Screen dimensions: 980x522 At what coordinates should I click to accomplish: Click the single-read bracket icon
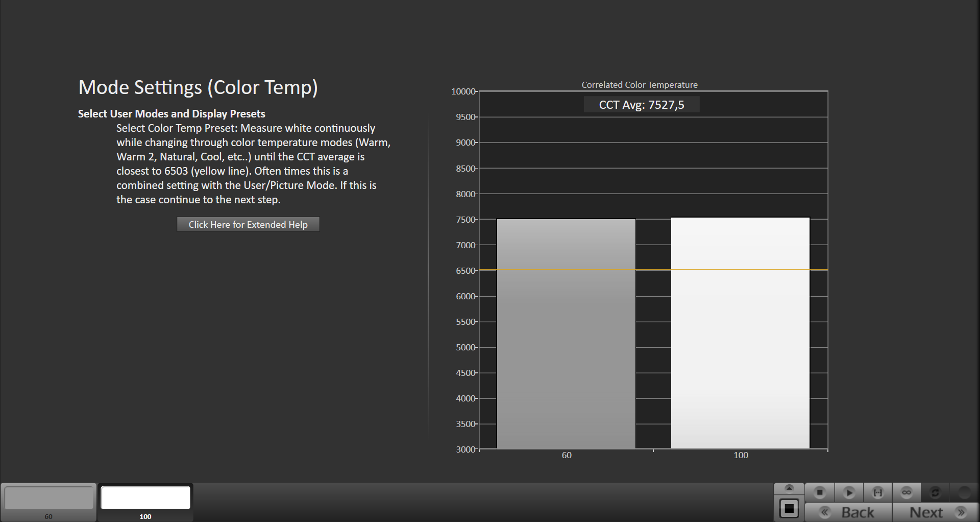(x=878, y=492)
